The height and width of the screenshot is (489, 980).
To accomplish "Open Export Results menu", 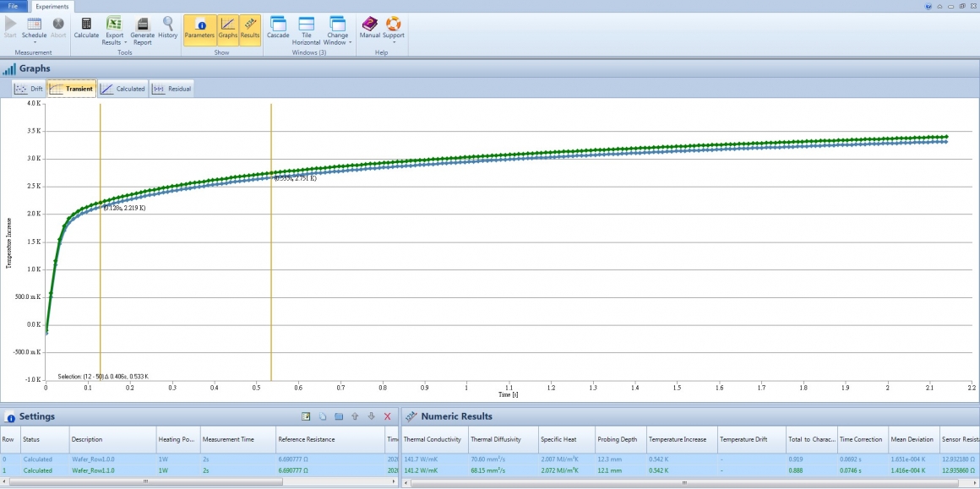I will coord(114,30).
